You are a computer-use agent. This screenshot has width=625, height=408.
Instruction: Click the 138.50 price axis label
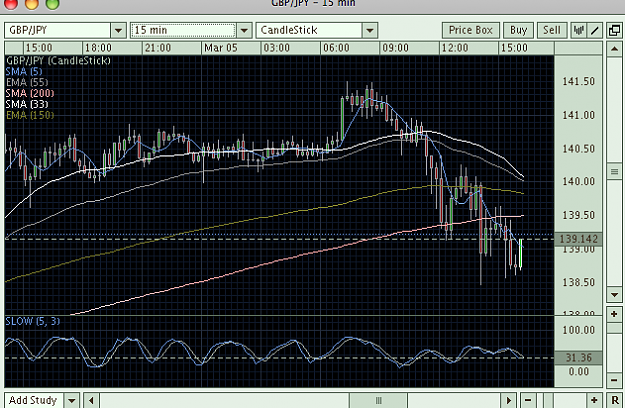(578, 282)
